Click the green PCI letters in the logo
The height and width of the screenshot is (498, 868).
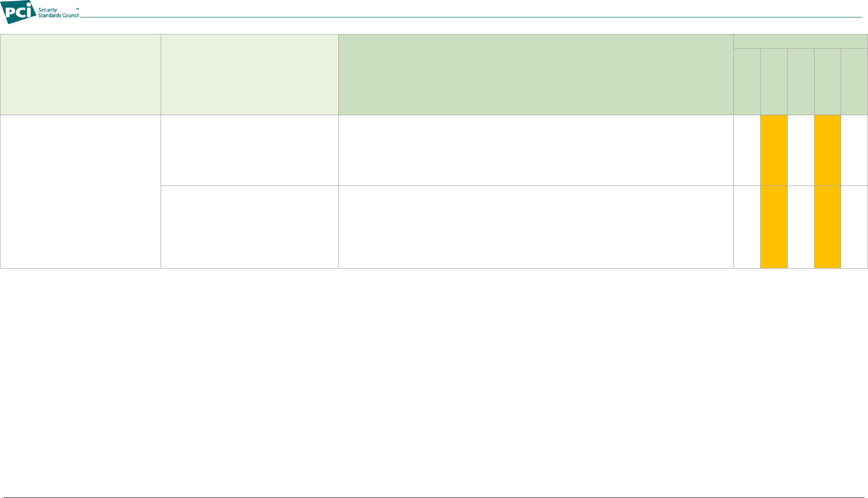(x=18, y=12)
